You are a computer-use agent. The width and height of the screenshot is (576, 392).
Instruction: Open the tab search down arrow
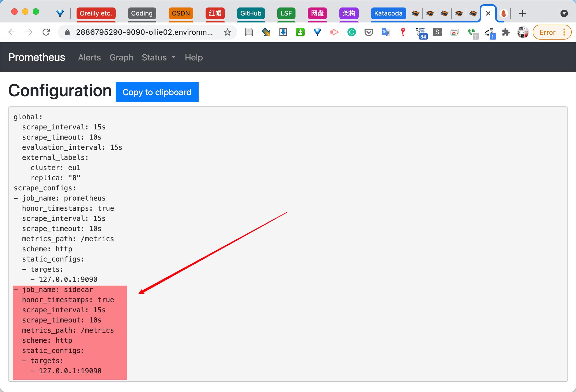[x=564, y=13]
